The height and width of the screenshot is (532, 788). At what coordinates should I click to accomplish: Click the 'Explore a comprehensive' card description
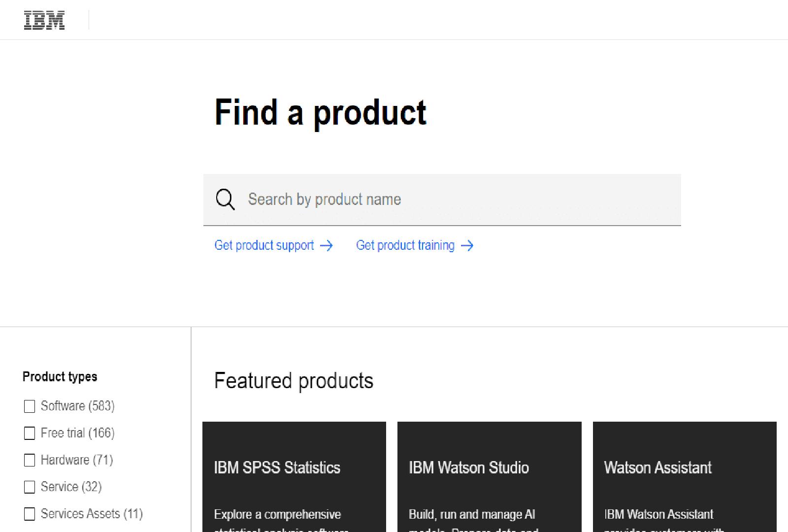pyautogui.click(x=277, y=515)
